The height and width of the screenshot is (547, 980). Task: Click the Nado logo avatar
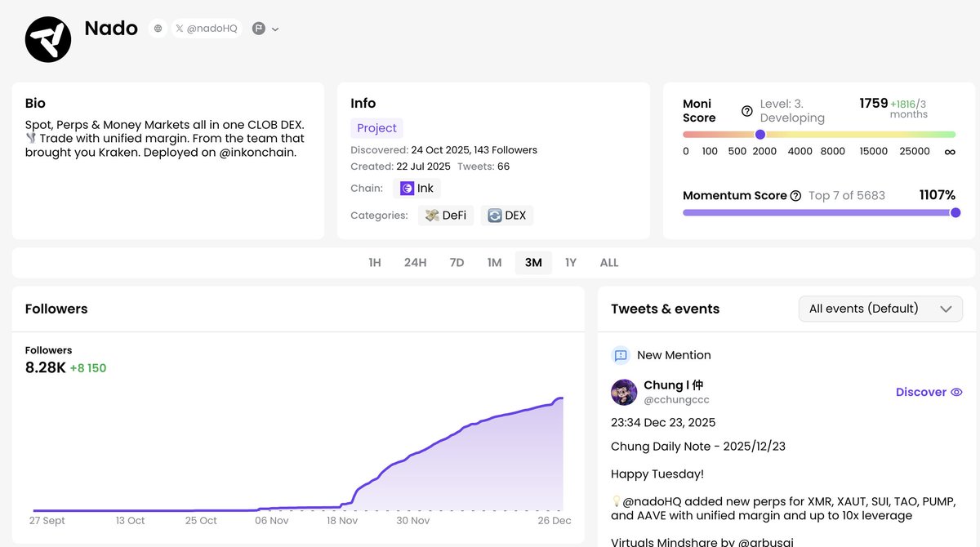pyautogui.click(x=49, y=39)
